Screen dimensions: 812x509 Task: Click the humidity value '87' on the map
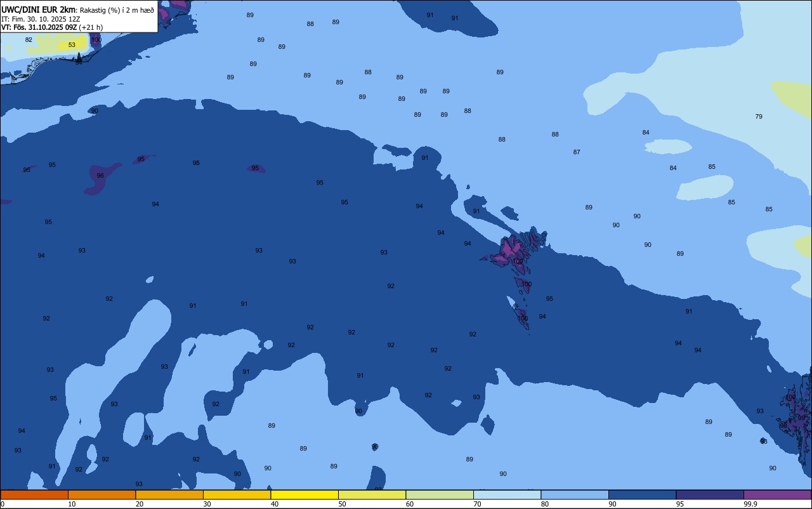[577, 152]
